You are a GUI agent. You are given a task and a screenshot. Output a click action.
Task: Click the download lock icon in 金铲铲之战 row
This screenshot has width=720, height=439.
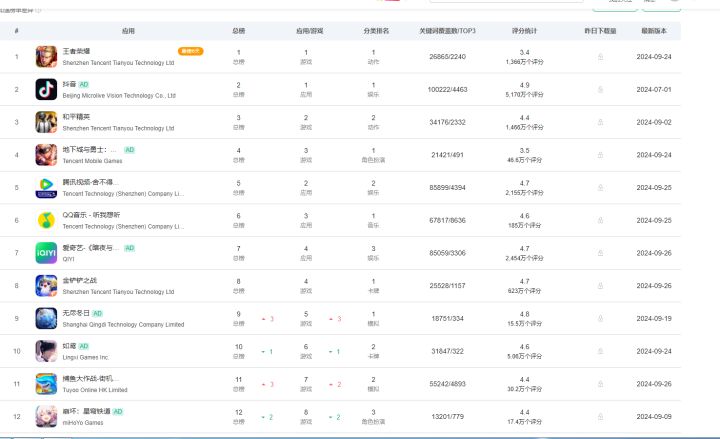pyautogui.click(x=600, y=286)
